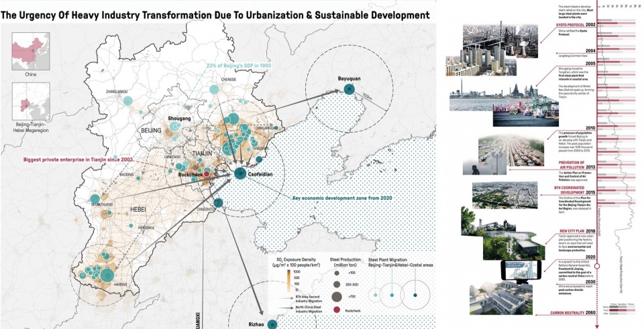The width and height of the screenshot is (644, 329).
Task: Click the >750 steel production legend circle
Action: (337, 297)
